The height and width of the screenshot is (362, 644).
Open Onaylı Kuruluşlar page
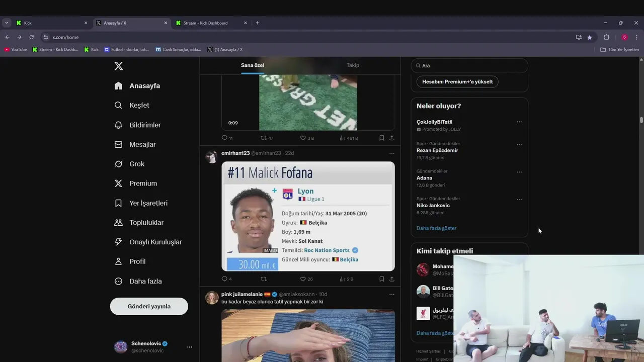pyautogui.click(x=148, y=242)
